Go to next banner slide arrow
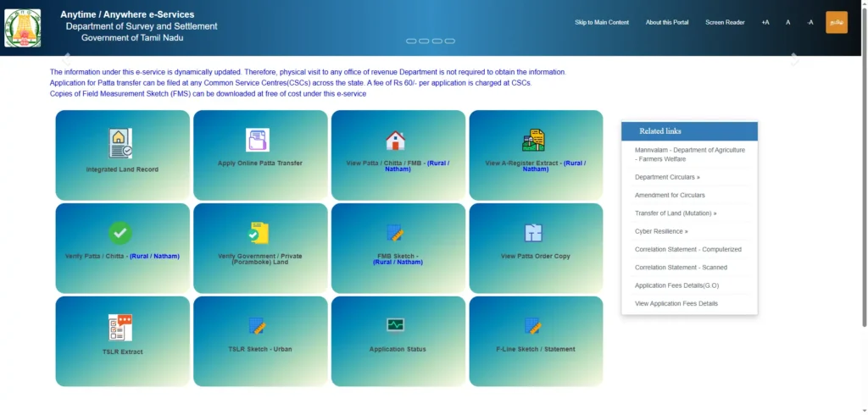Image resolution: width=868 pixels, height=415 pixels. pos(795,58)
